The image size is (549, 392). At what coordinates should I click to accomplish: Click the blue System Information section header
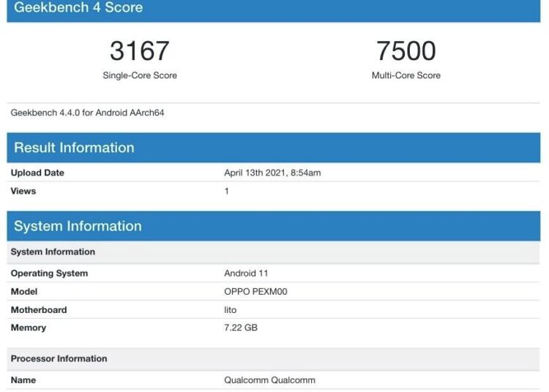273,226
